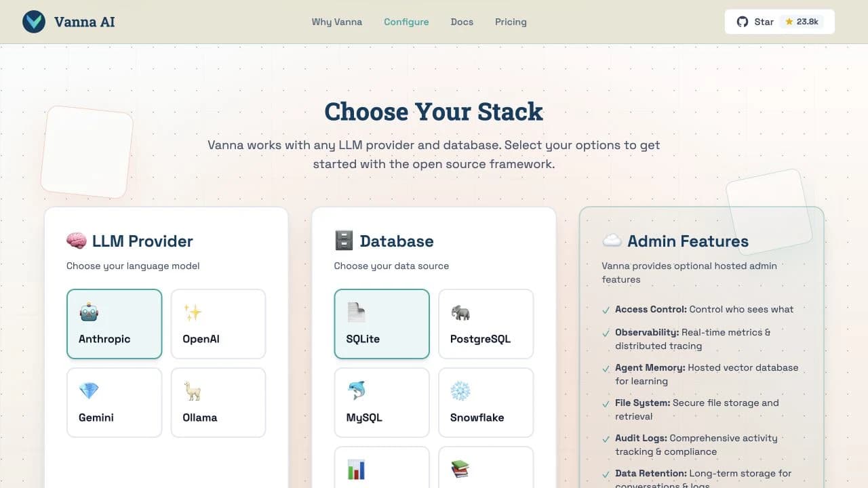Click the GitHub Star button
This screenshot has height=488, width=868.
[x=780, y=22]
